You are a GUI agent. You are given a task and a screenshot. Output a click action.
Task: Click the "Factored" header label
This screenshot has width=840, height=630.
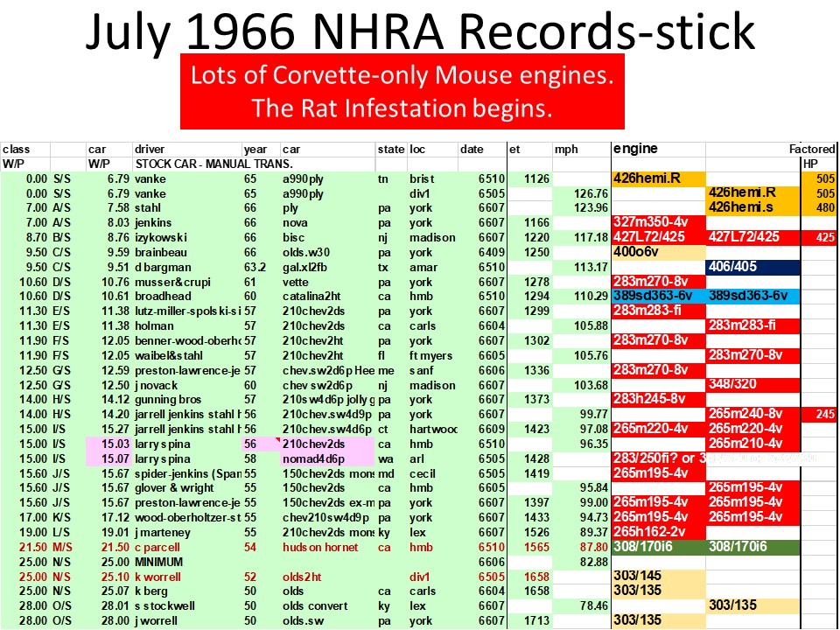812,150
